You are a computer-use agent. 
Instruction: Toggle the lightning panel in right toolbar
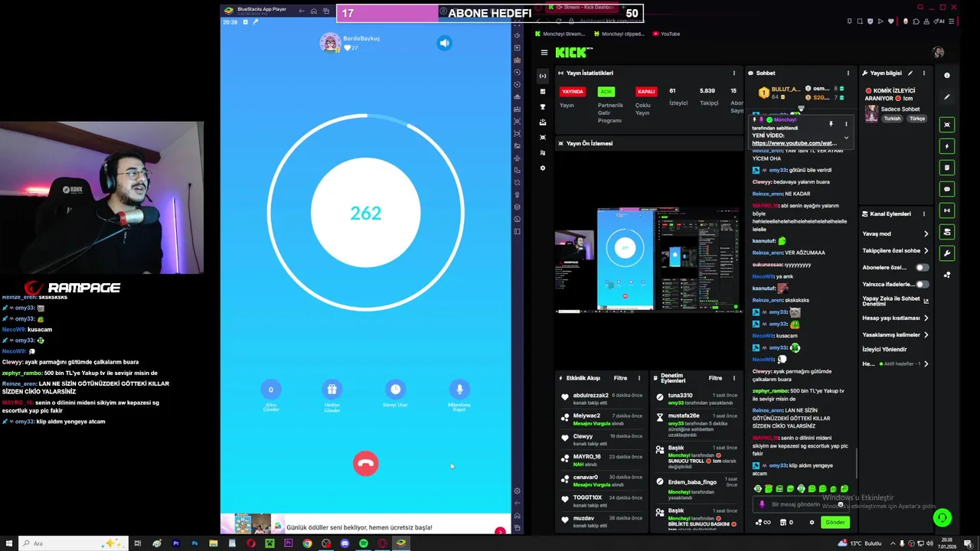[947, 146]
